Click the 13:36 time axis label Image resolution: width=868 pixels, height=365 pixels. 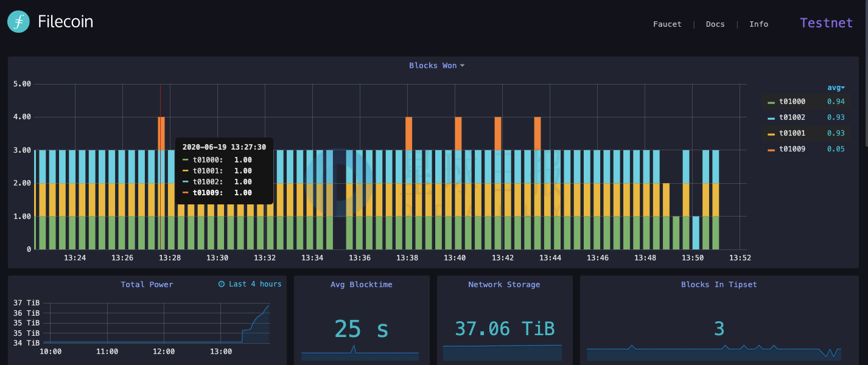pyautogui.click(x=360, y=258)
